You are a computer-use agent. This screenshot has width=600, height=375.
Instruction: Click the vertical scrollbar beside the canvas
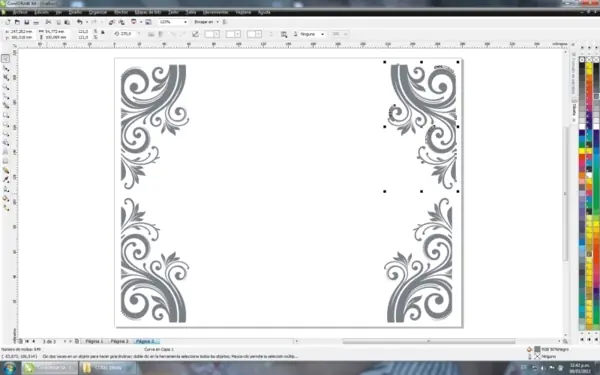tap(565, 193)
